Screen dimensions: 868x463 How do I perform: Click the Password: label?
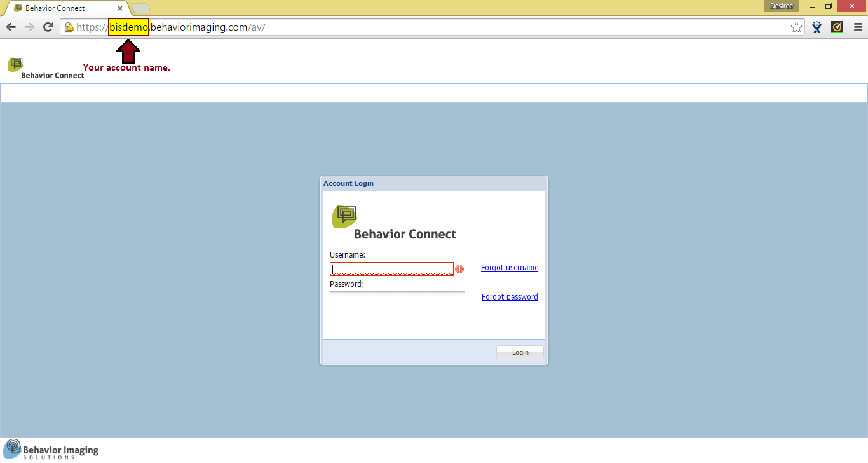tap(347, 284)
